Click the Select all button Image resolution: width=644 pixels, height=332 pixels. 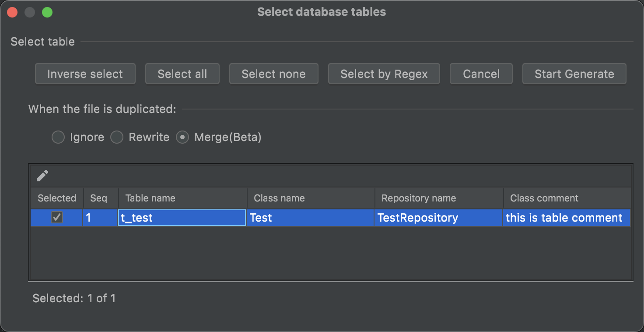(x=182, y=74)
